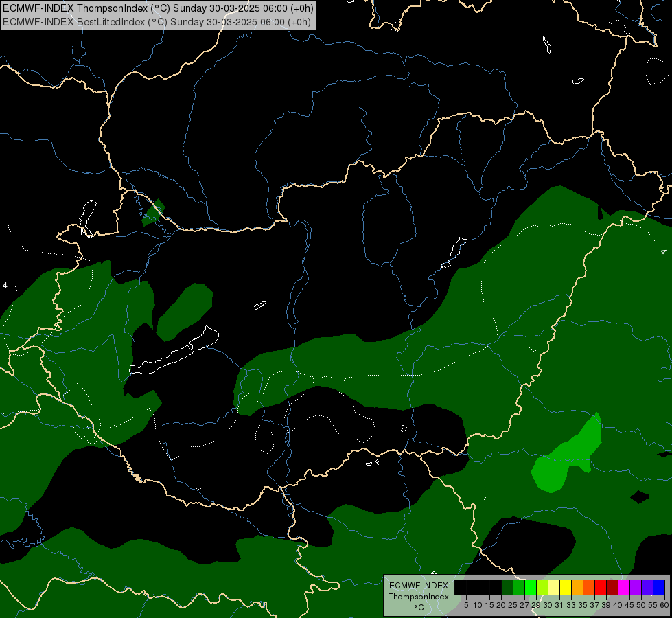The width and height of the screenshot is (672, 618).
Task: Select the yellow-green 29–30 legend swatch
Action: pos(542,588)
